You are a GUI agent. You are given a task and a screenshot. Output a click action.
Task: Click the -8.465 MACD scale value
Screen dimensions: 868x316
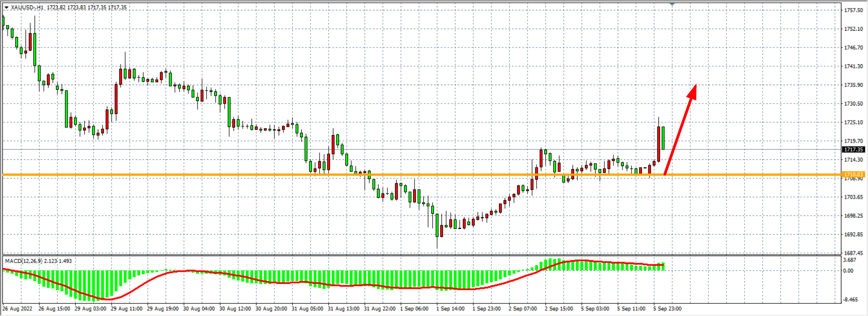point(850,300)
